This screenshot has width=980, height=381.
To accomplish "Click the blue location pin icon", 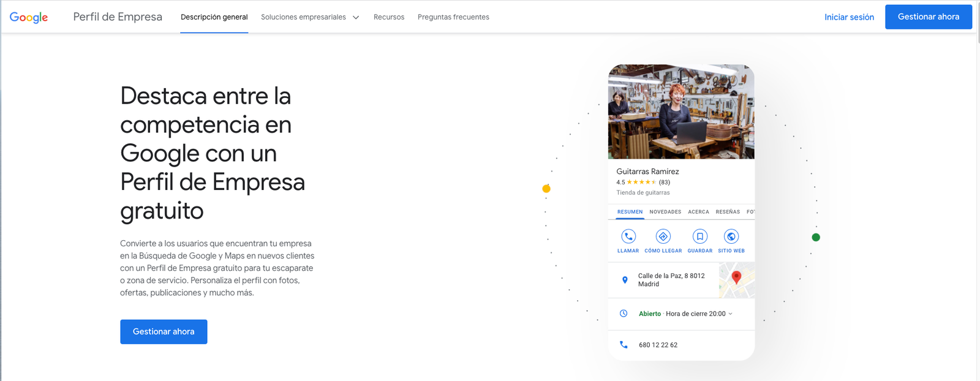I will pyautogui.click(x=625, y=280).
